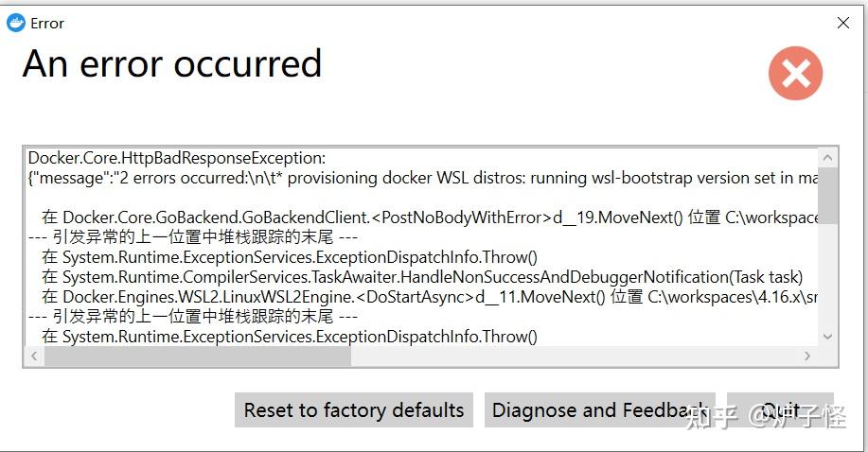Click the horizontal scrollbar right arrow

tap(807, 356)
